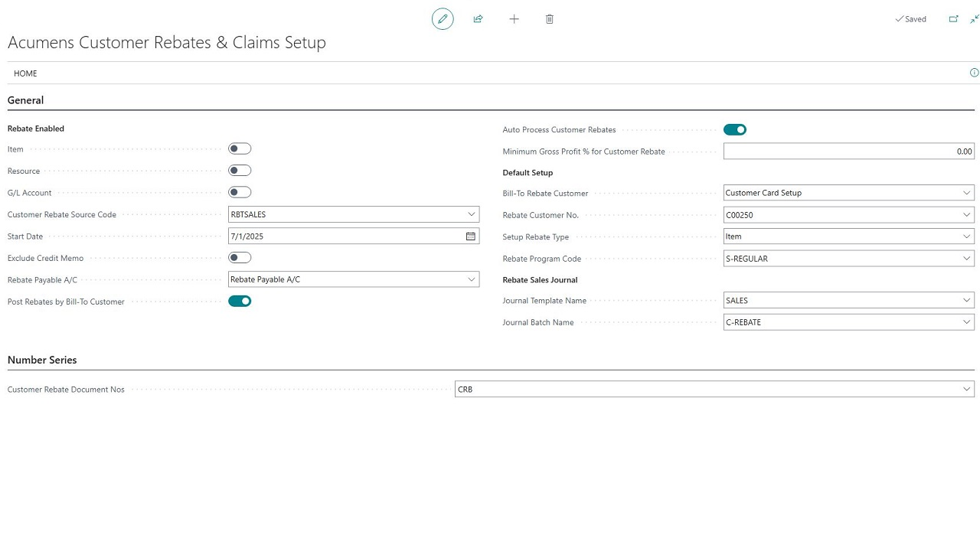Click the plus icon to add new
Screen dimensions: 980x551
[x=514, y=19]
